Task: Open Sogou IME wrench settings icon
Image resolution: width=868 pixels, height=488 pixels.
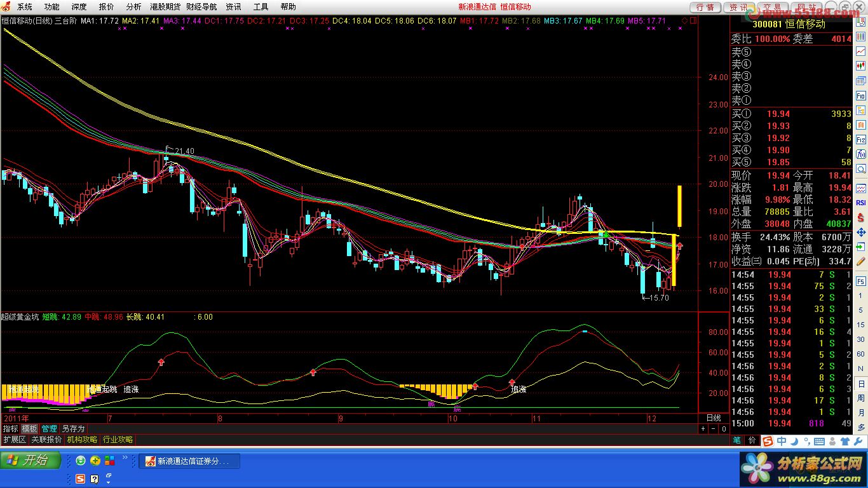Action: coord(858,441)
